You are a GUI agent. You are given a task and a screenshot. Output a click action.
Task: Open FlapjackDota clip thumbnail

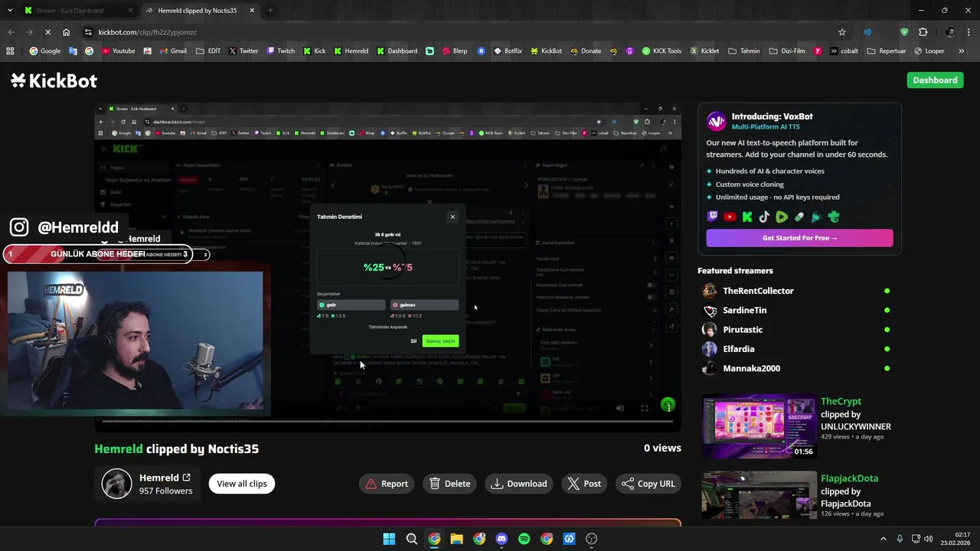[759, 495]
